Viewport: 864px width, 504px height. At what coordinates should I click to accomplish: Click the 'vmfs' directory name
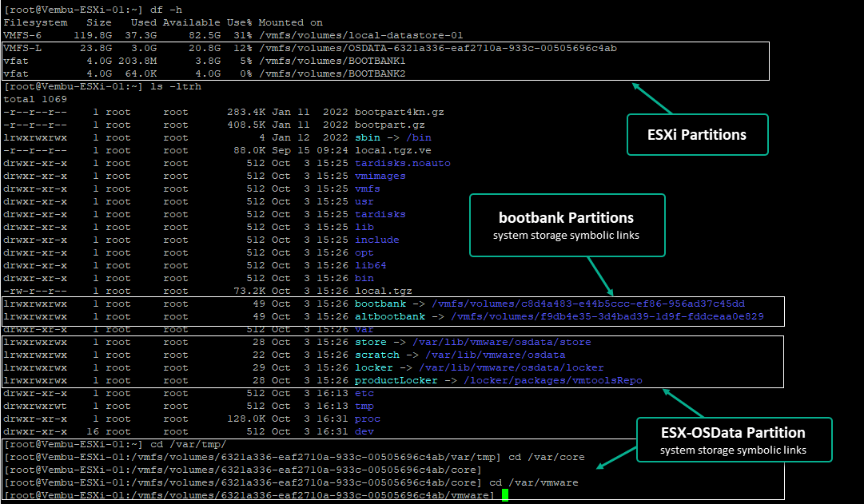[368, 189]
